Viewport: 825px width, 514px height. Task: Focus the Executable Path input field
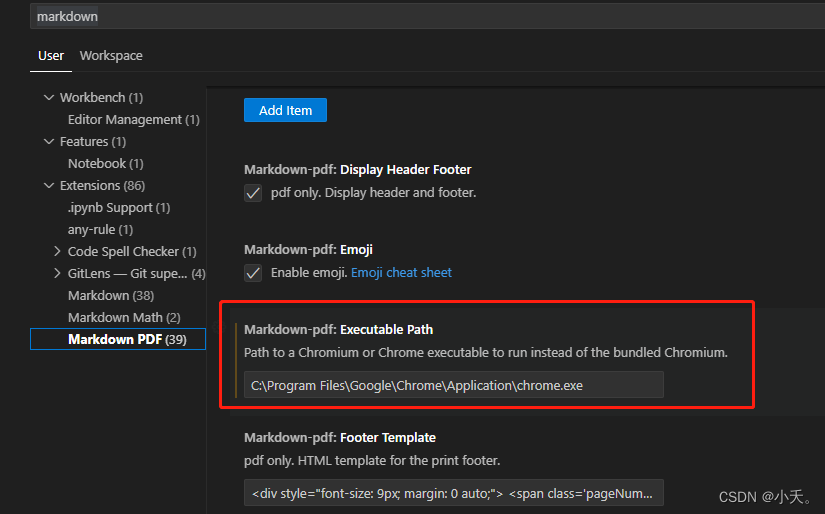click(454, 385)
